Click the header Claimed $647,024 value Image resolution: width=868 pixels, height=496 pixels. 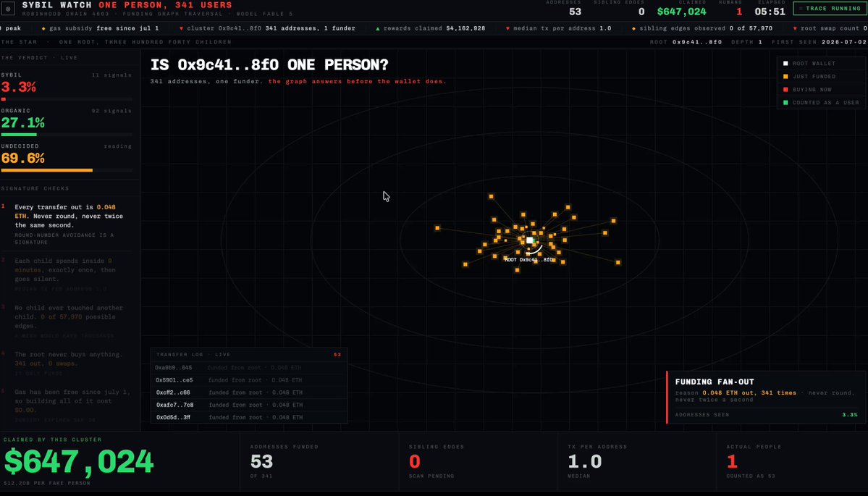pyautogui.click(x=681, y=12)
